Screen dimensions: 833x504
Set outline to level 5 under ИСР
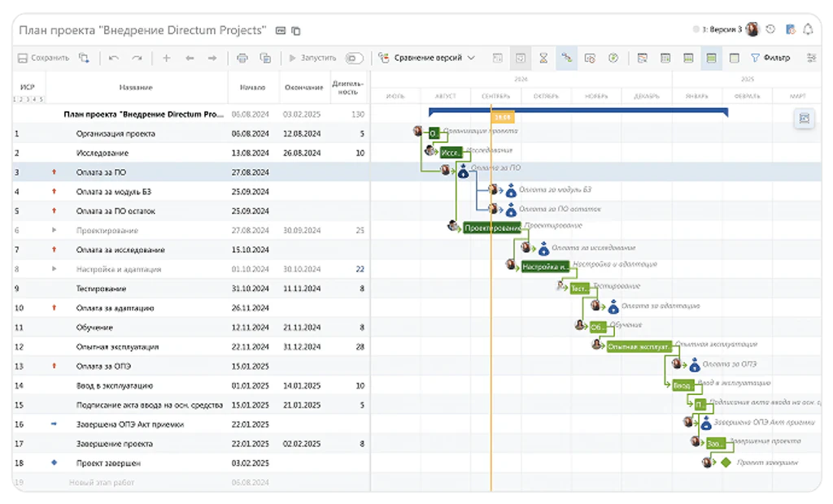(41, 99)
